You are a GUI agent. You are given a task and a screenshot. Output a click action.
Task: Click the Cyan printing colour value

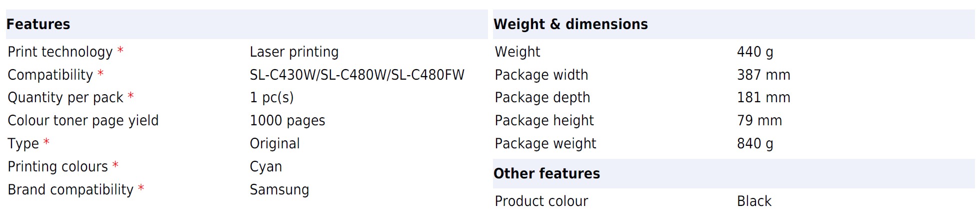coord(265,166)
